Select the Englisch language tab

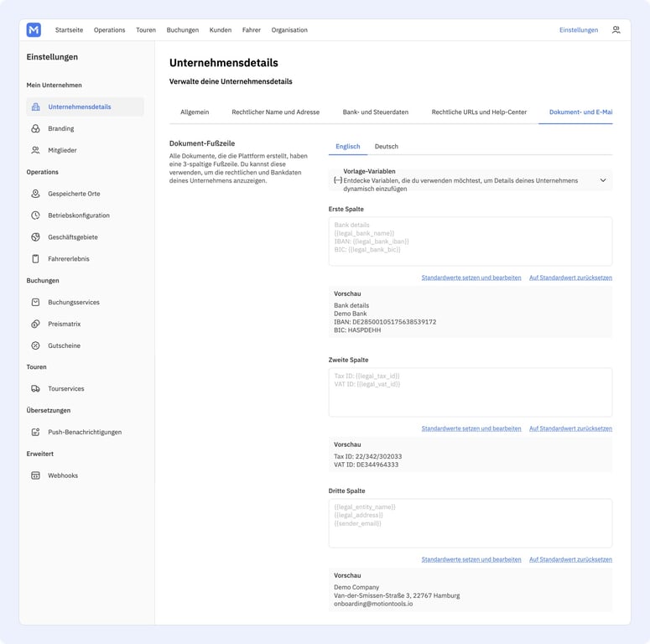coord(348,146)
